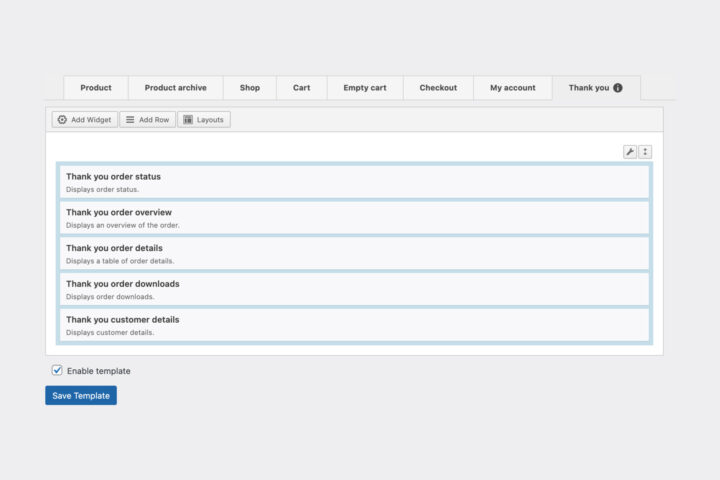
Task: Select the Thank you customer details widget
Action: 353,325
